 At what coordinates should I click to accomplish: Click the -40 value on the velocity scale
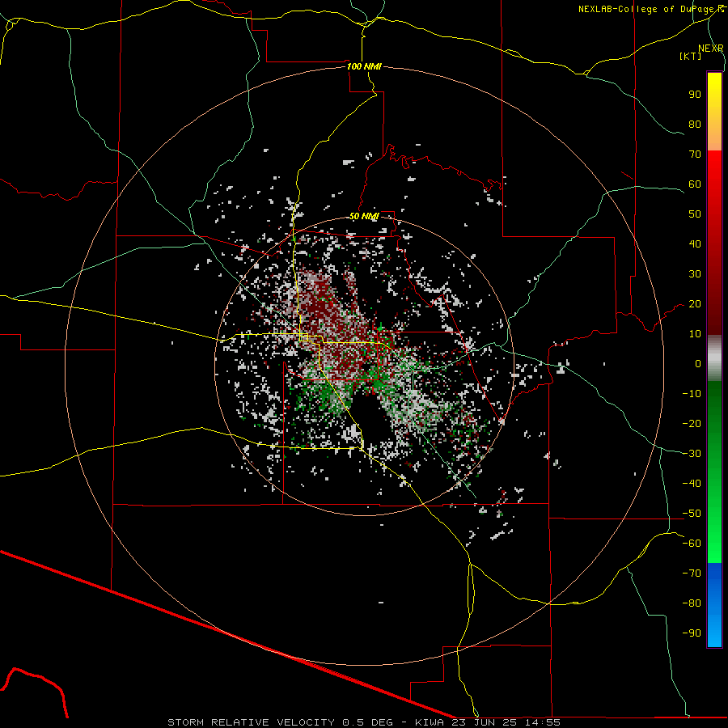(x=692, y=484)
